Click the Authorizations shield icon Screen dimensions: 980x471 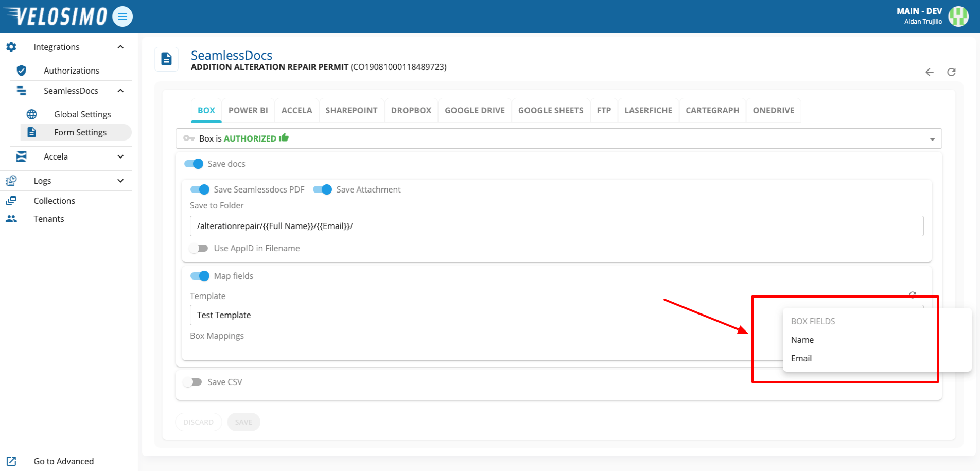[x=22, y=71]
